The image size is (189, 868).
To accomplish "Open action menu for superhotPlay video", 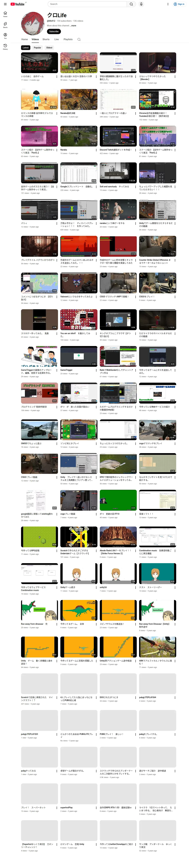I will pyautogui.click(x=96, y=808).
